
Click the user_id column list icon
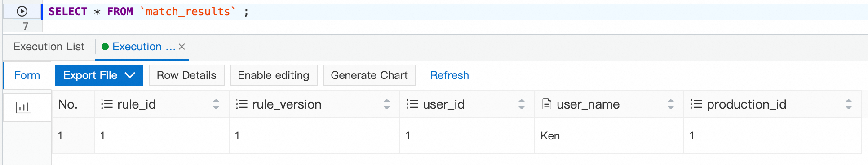point(412,104)
